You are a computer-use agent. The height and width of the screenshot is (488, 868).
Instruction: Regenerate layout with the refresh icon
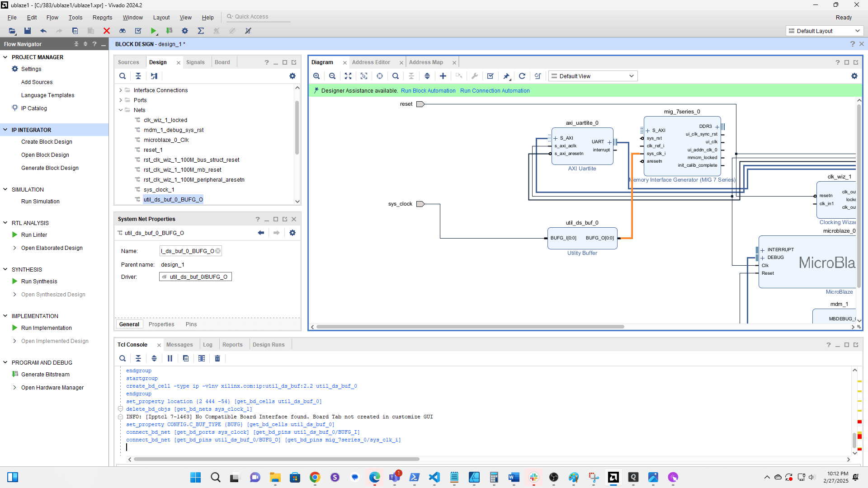tap(522, 76)
